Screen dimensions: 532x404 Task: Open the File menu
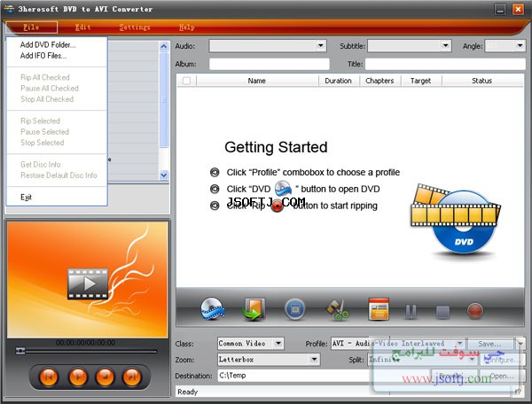[31, 27]
